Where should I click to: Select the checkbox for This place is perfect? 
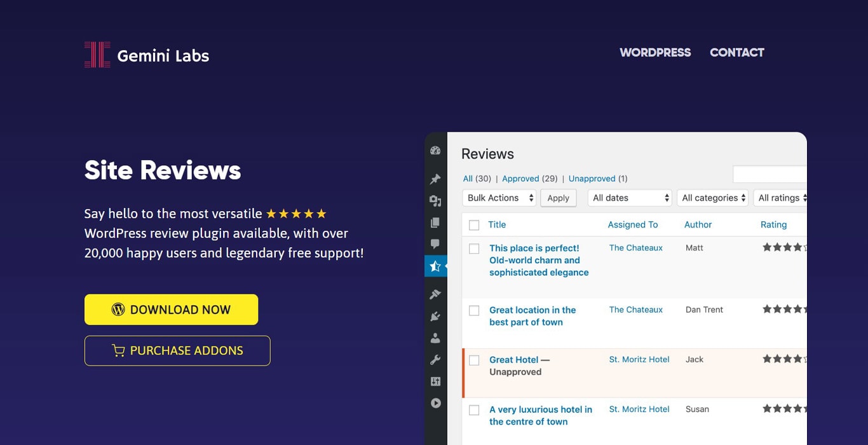pos(474,249)
